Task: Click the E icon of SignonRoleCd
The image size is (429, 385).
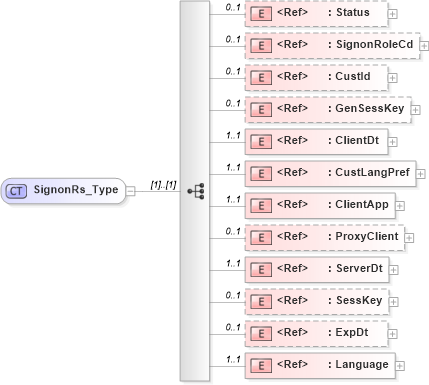Action: coord(261,46)
